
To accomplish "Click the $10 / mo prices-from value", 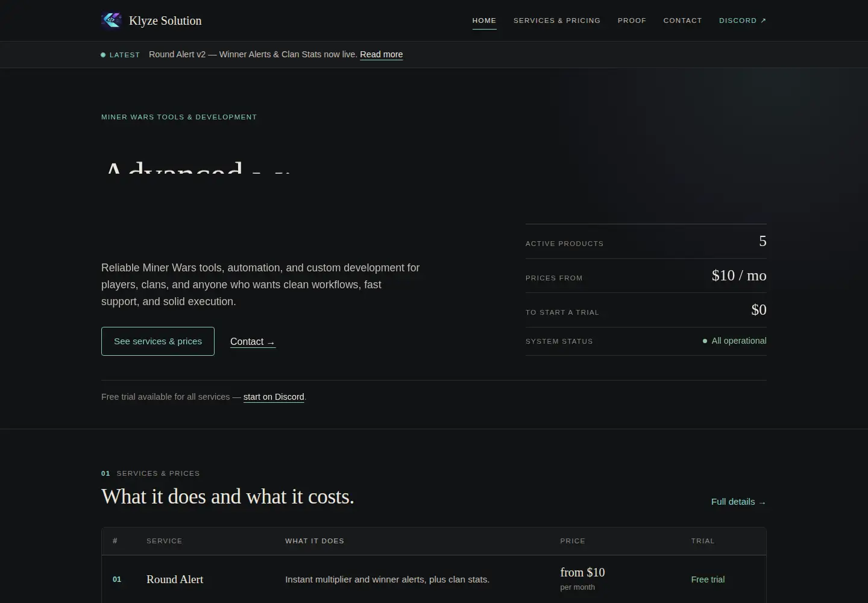I will 739,276.
